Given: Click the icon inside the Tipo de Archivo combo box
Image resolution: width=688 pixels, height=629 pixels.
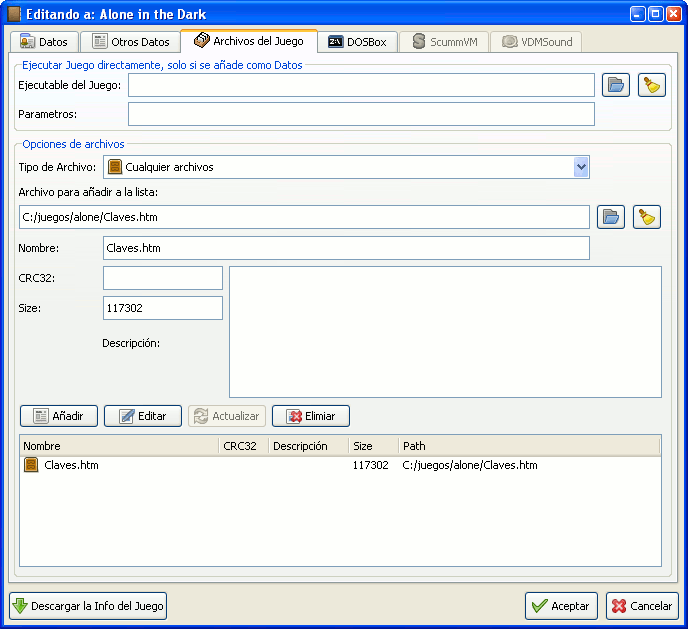Looking at the screenshot, I should [x=115, y=167].
